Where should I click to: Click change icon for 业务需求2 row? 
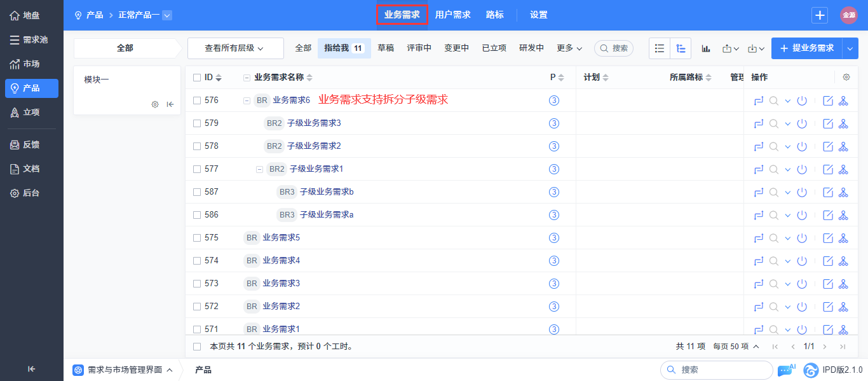758,307
